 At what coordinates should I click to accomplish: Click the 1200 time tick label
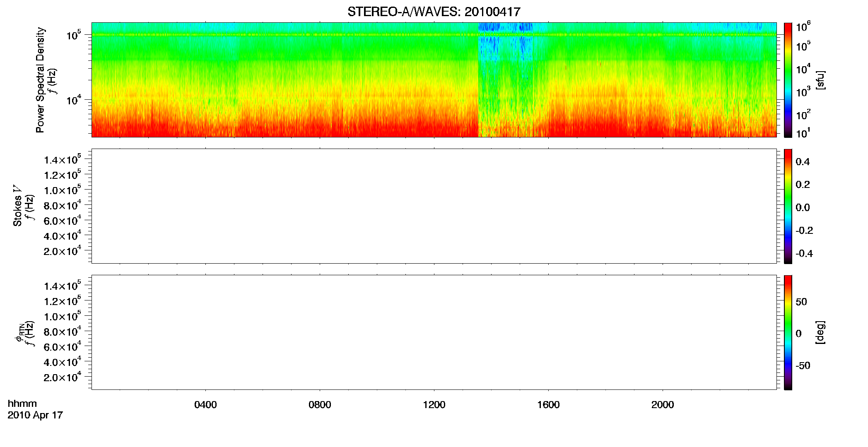pos(434,405)
